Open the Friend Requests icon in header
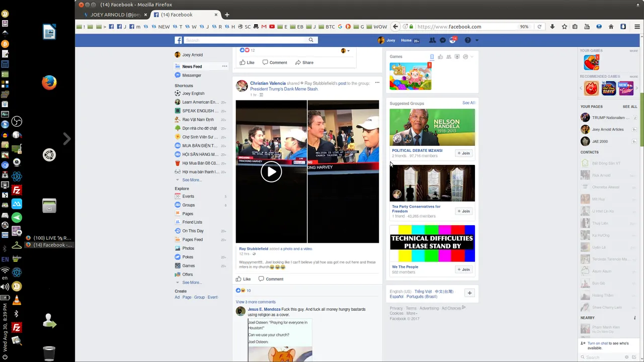This screenshot has width=644, height=362. [433, 40]
